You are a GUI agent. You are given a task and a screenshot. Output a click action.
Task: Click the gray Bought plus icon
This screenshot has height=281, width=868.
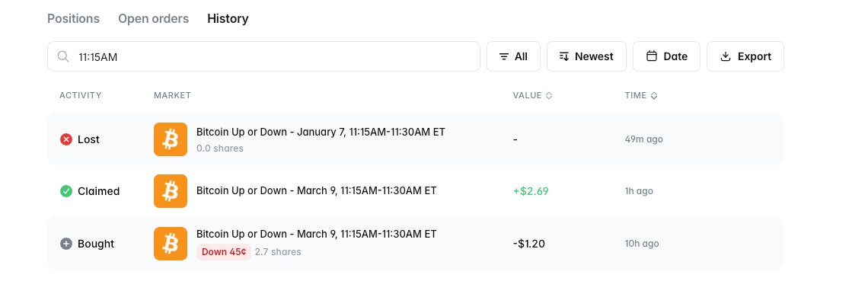tap(66, 244)
